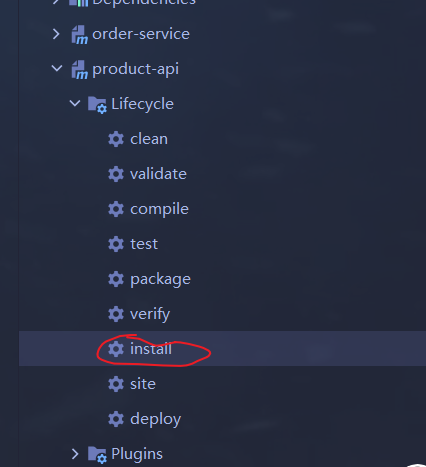Click the Lifecycle folder icon

(97, 105)
